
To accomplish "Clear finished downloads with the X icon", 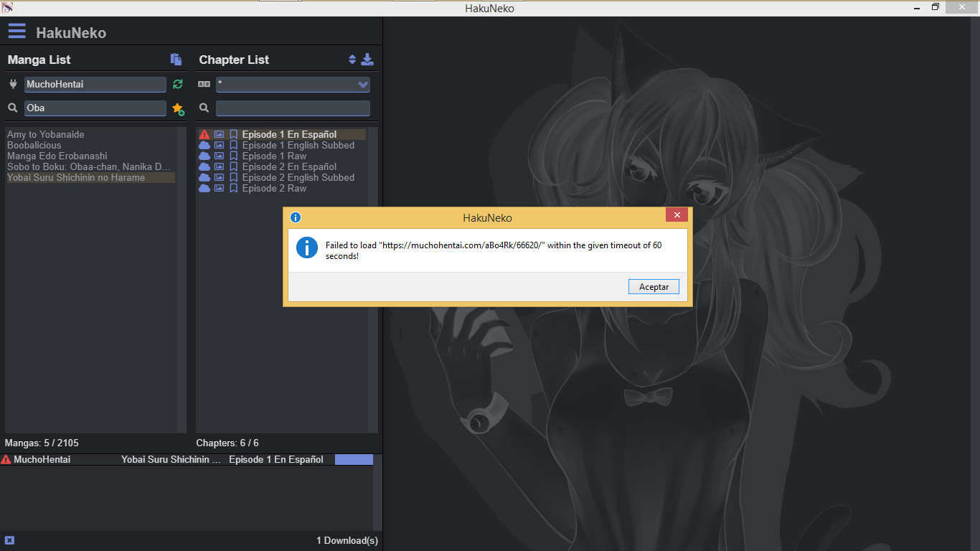I will [9, 540].
